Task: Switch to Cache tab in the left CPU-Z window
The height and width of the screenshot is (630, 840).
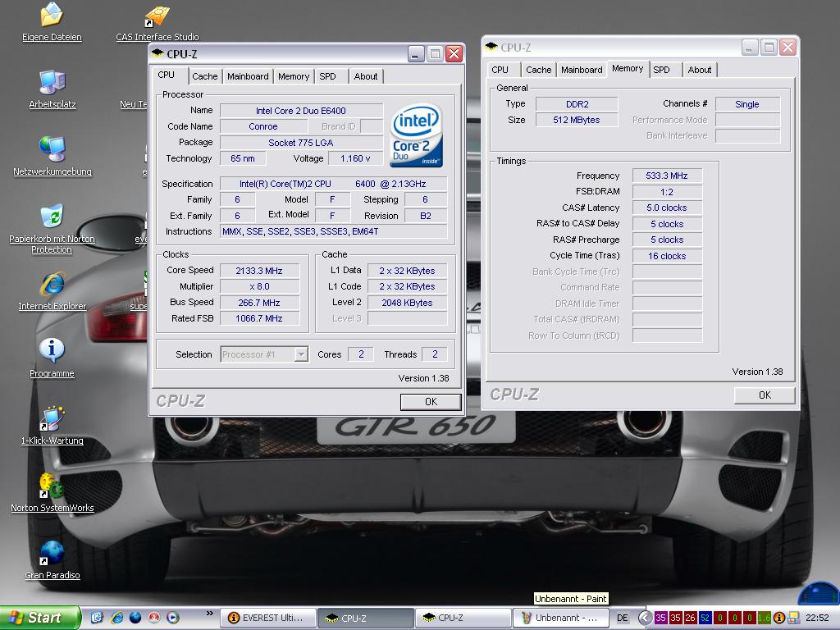Action: (204, 76)
